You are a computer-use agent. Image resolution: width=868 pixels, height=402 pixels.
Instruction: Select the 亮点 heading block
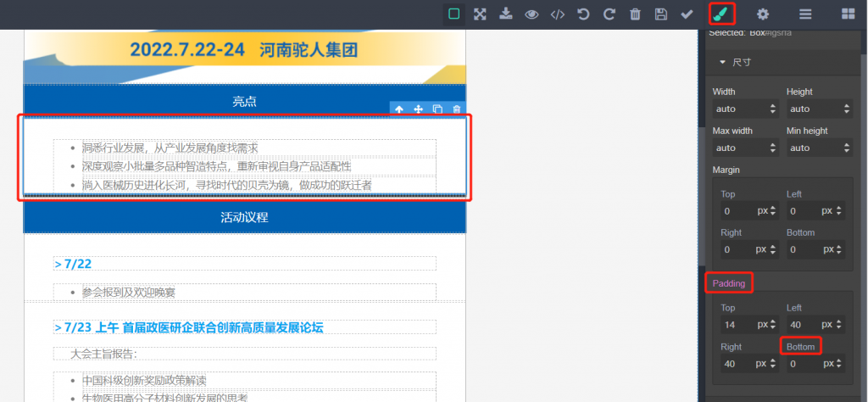[245, 101]
